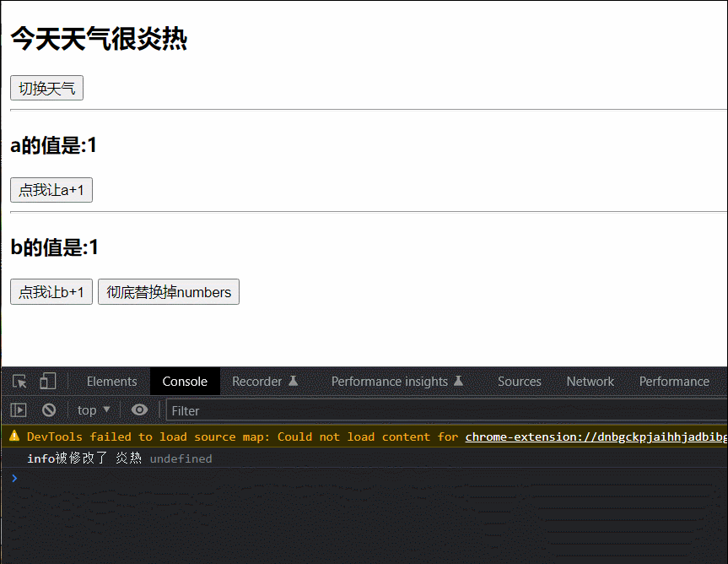Click the 点我让a+1 button

[x=51, y=189]
